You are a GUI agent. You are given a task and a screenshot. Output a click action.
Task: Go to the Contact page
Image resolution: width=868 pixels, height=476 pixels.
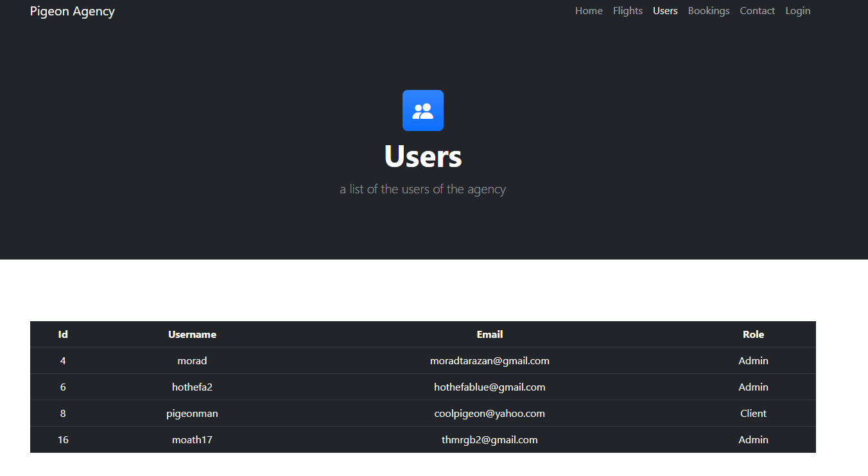click(x=757, y=11)
